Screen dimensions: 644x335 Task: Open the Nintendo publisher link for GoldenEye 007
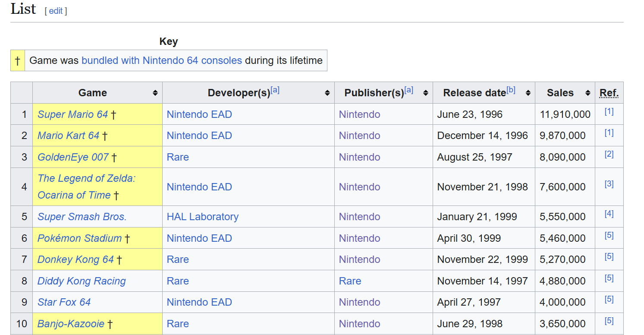(x=359, y=157)
